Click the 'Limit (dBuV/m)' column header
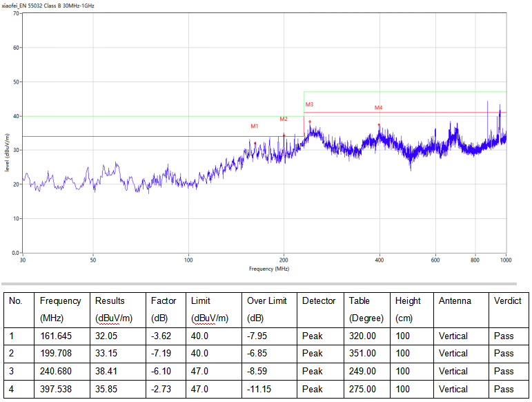The image size is (532, 402). click(x=214, y=310)
